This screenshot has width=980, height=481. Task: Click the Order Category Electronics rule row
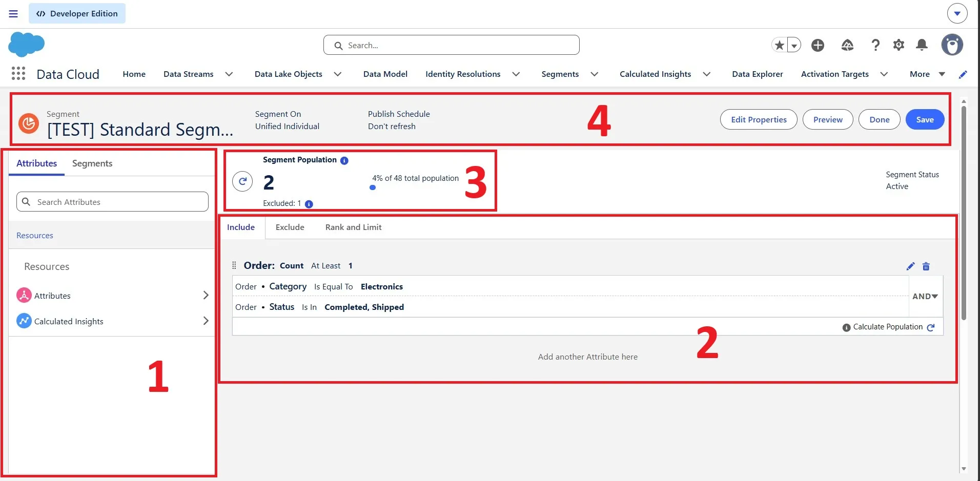pos(570,286)
